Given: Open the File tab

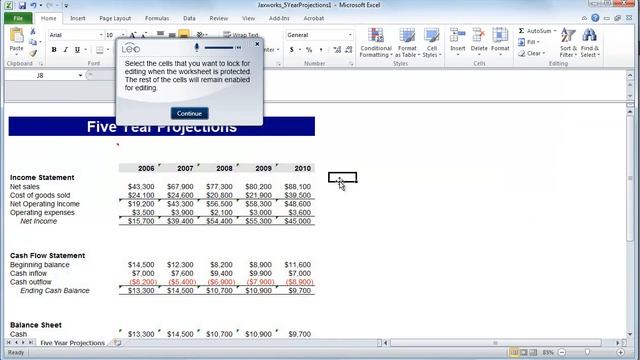Looking at the screenshot, I should point(18,18).
